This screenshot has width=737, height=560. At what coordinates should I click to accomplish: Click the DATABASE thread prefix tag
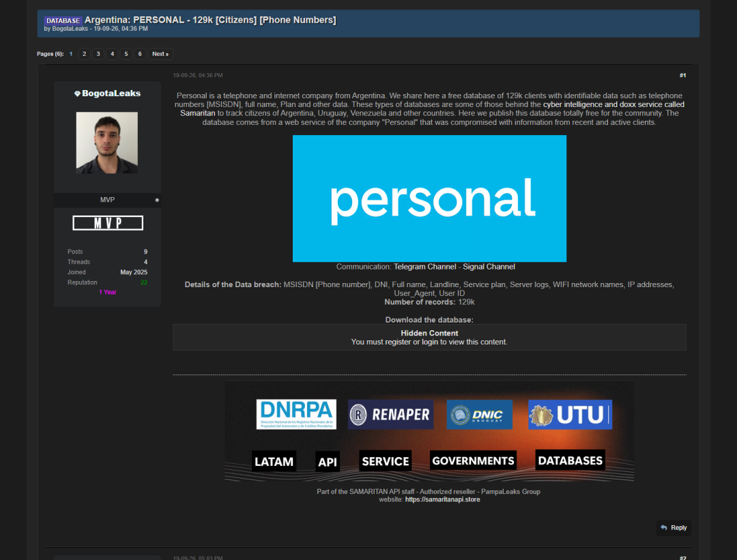(x=63, y=20)
